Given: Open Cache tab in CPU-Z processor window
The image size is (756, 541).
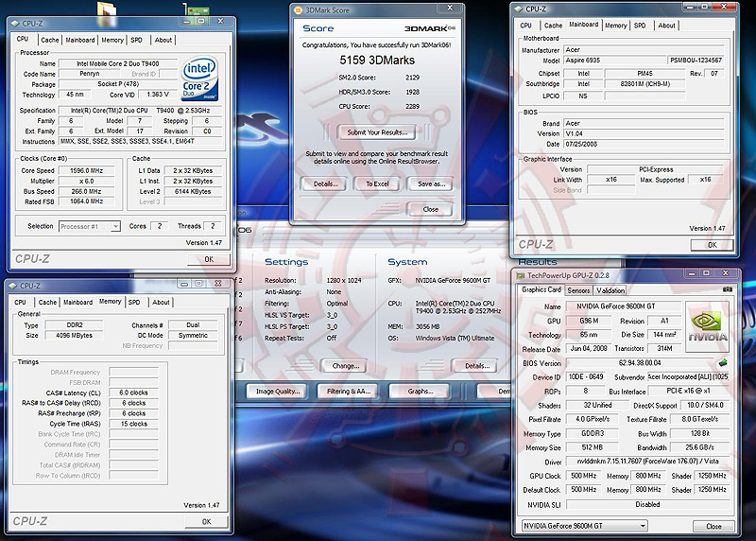Looking at the screenshot, I should click(50, 40).
